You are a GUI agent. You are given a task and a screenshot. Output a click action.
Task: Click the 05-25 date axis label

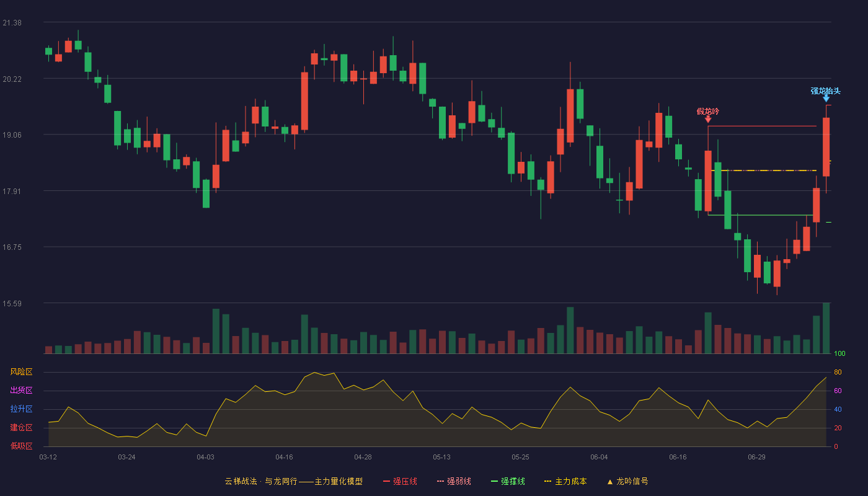click(x=520, y=457)
